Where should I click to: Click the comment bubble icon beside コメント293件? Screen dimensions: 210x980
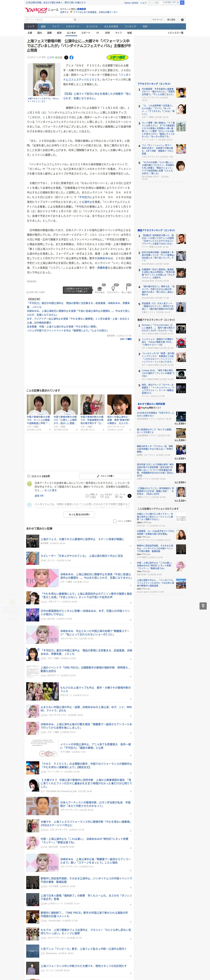pos(29,476)
